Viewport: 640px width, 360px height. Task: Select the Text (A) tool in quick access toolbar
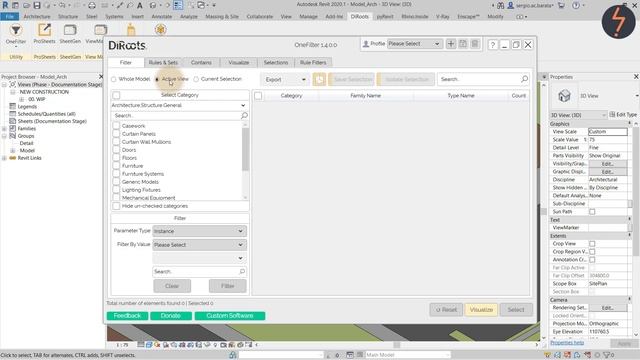click(x=140, y=5)
